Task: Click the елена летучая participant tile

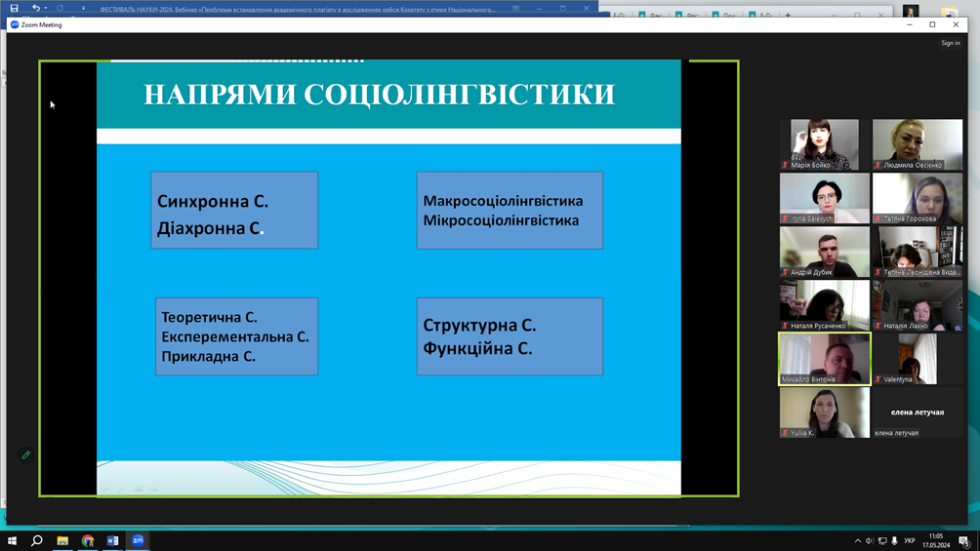Action: click(918, 413)
